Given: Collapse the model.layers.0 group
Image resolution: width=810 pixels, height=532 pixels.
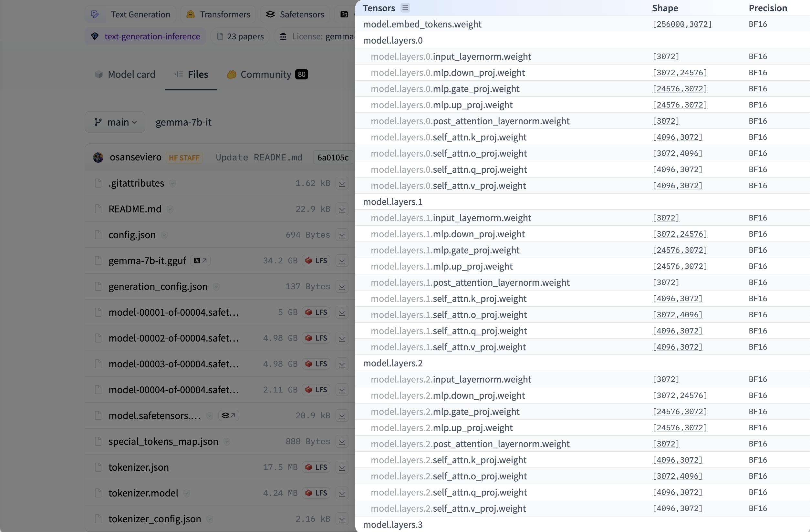Looking at the screenshot, I should coord(393,40).
